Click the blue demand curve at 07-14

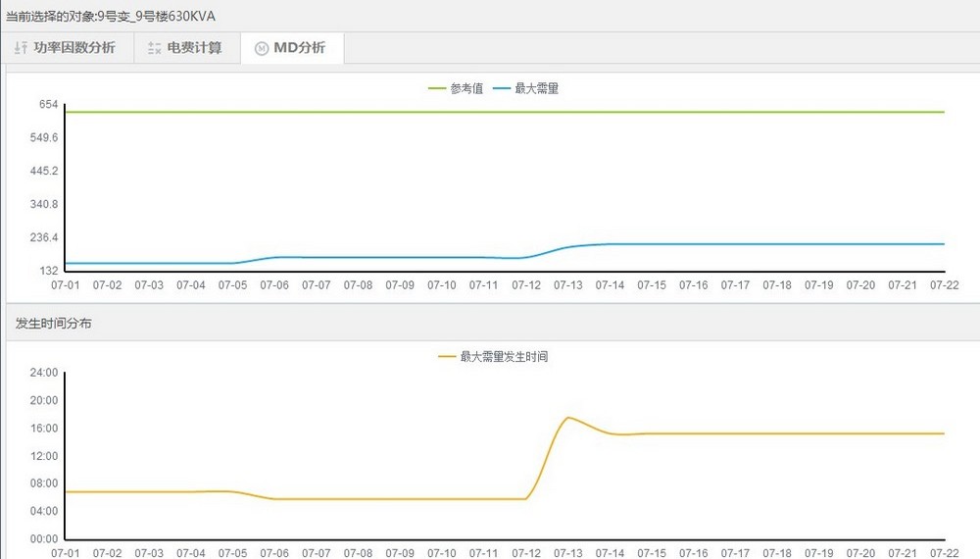coord(610,244)
